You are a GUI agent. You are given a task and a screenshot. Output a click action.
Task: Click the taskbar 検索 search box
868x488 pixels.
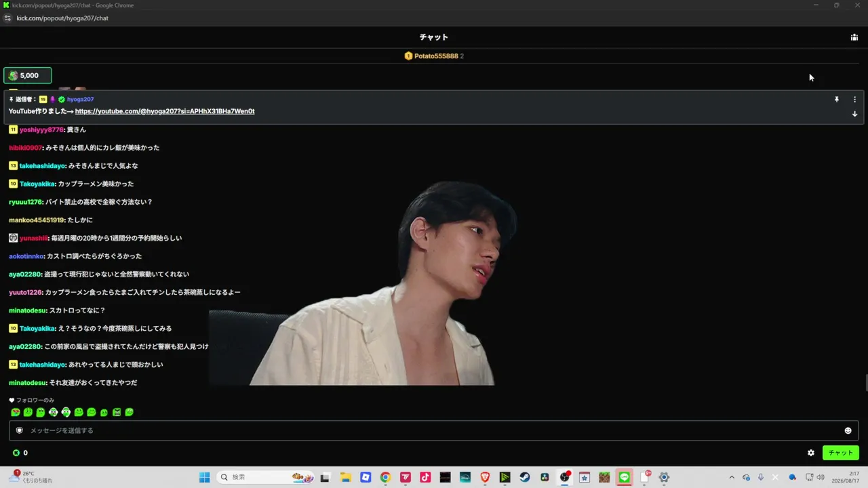[266, 477]
